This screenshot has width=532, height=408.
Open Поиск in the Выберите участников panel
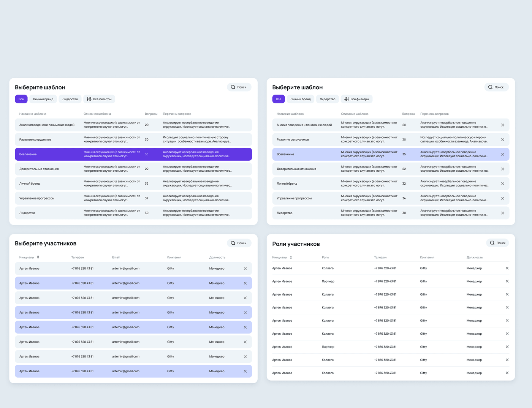(239, 243)
